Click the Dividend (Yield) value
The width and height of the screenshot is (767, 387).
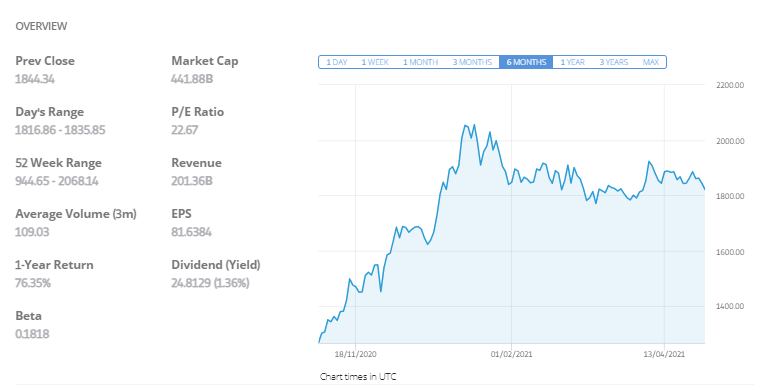[x=210, y=283]
